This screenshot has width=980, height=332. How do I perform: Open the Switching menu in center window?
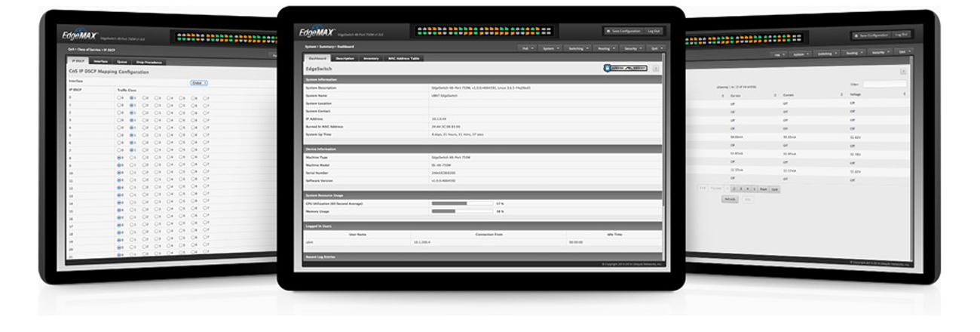point(579,48)
